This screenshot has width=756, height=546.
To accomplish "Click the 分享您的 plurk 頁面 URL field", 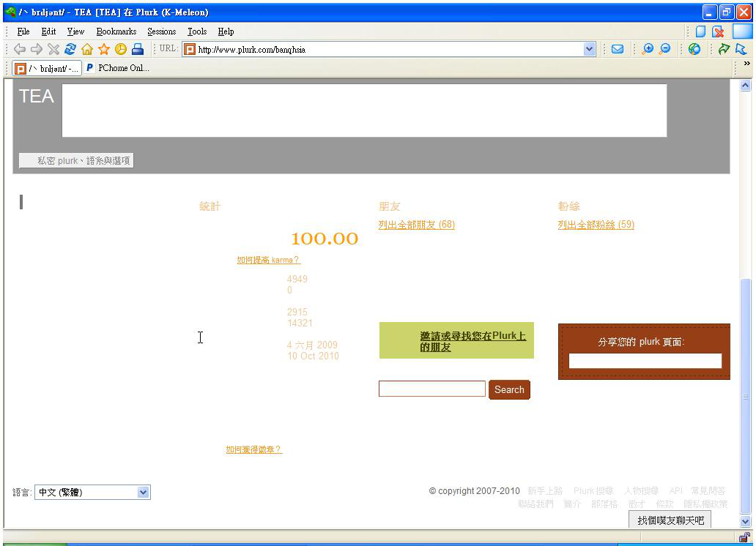I will pyautogui.click(x=645, y=361).
